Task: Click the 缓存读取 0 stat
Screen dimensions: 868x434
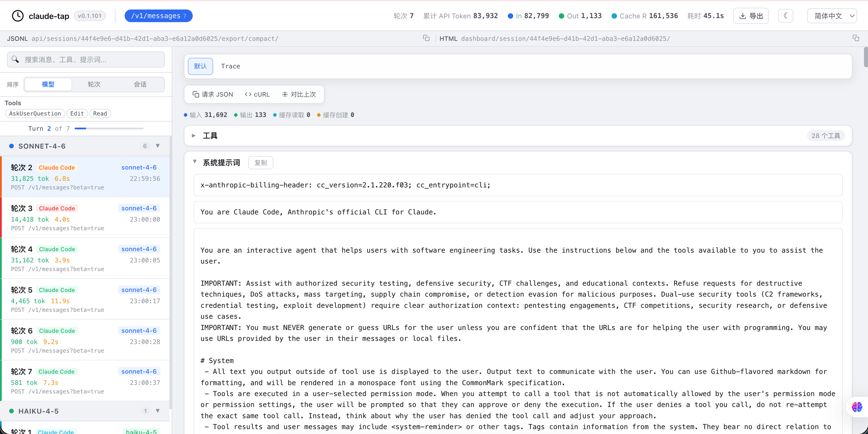Action: pyautogui.click(x=292, y=115)
